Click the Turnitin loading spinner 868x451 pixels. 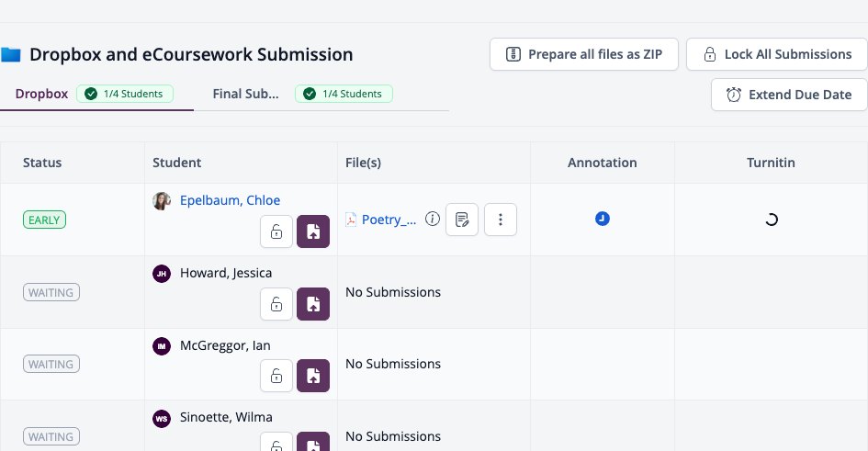coord(772,220)
